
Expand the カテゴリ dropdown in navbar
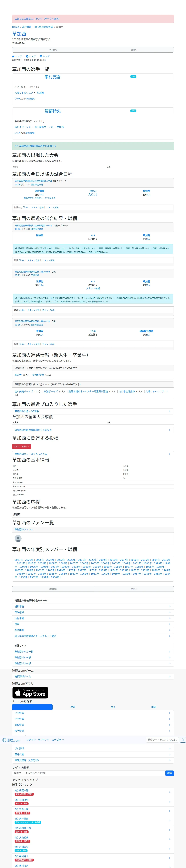click(58, 740)
